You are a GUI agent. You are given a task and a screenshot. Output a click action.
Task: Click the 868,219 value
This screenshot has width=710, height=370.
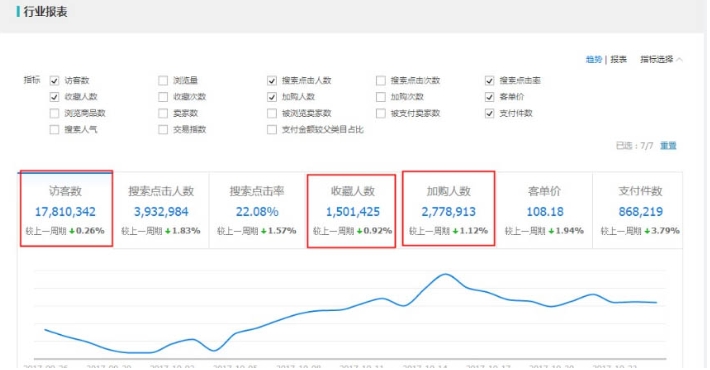pyautogui.click(x=641, y=211)
